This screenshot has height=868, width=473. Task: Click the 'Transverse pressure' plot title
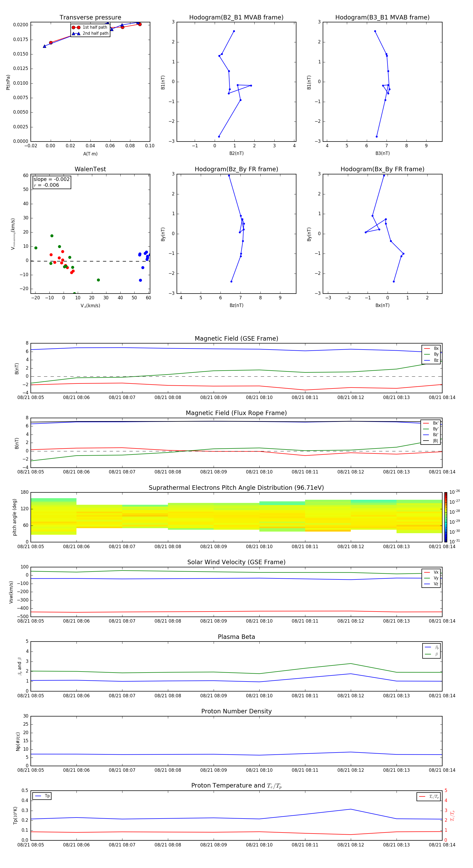90,18
